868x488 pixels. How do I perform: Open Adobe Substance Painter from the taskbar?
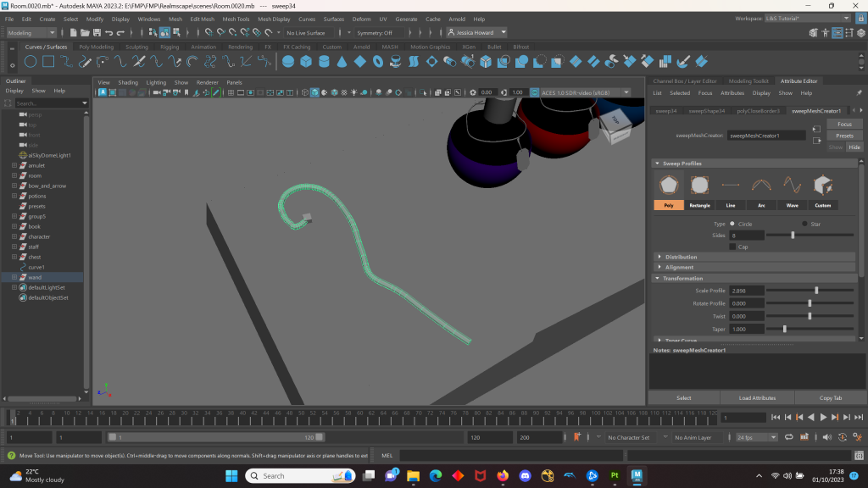click(x=615, y=476)
